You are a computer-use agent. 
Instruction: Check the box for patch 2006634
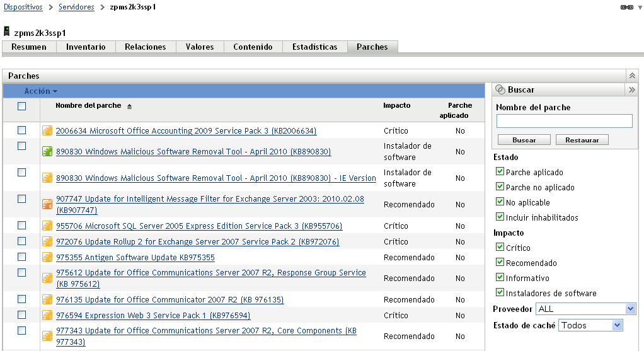(x=22, y=130)
